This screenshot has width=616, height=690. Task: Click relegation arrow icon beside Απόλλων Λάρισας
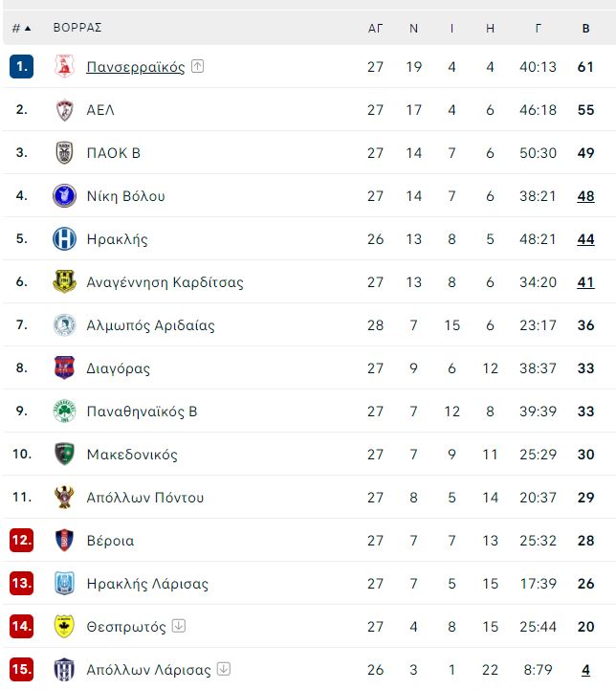pyautogui.click(x=224, y=669)
